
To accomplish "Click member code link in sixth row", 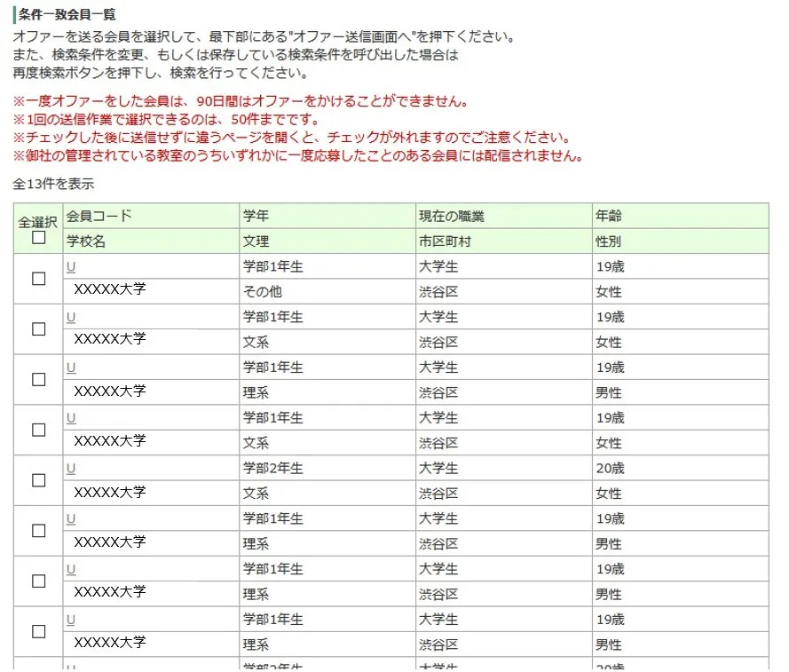I will click(x=71, y=518).
